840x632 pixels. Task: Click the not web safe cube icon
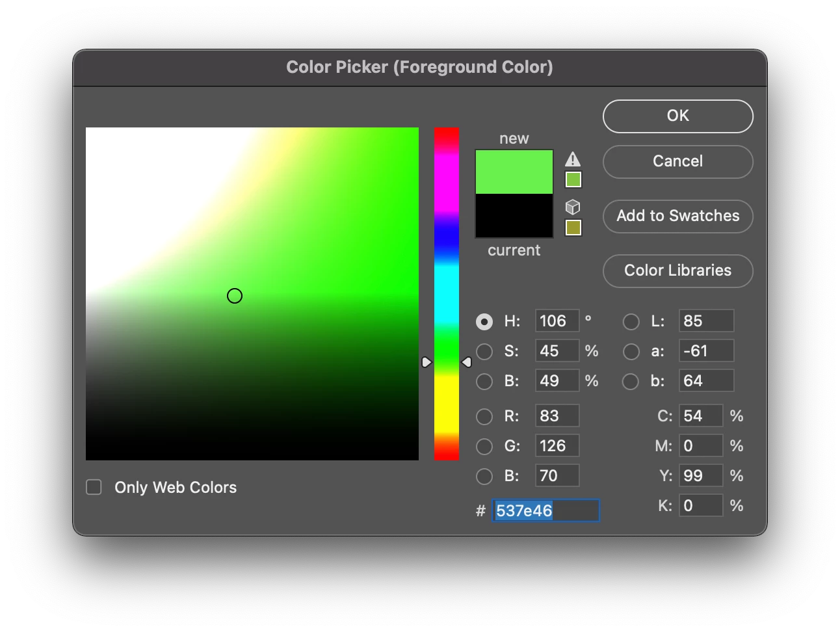coord(572,207)
